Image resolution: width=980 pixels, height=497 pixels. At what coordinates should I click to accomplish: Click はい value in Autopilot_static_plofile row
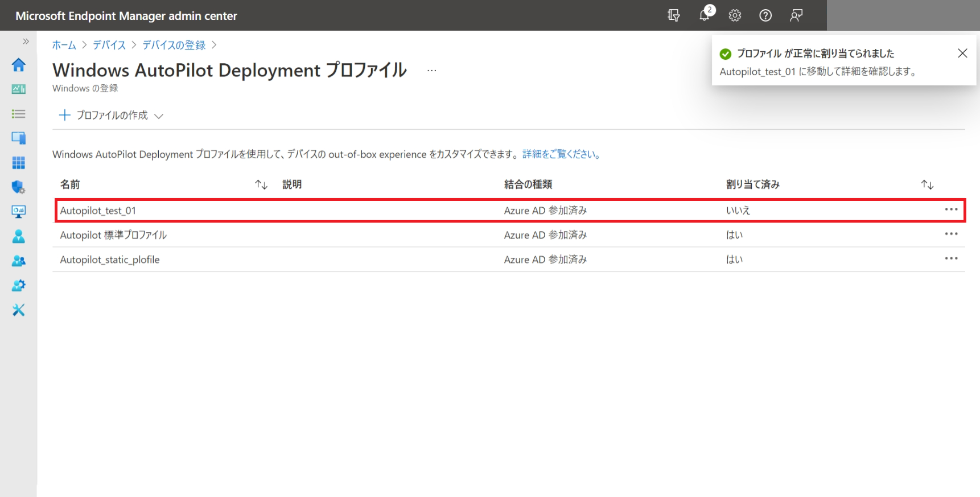tap(735, 260)
